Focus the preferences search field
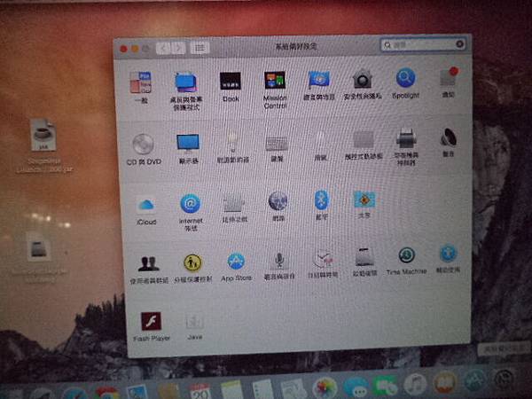The height and width of the screenshot is (399, 532). [x=423, y=44]
